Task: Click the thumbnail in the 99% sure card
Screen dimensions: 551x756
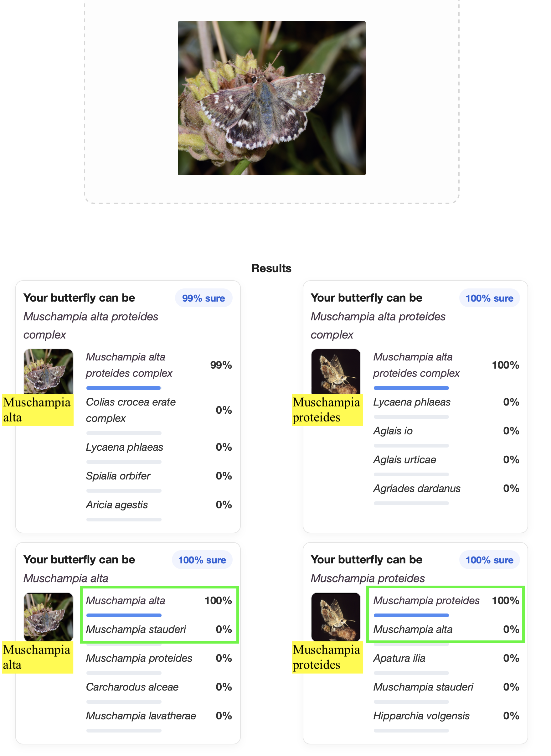Action: (x=48, y=371)
